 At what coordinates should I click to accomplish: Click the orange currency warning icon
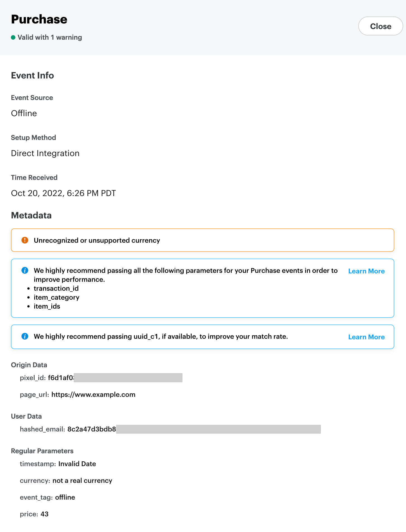[25, 240]
